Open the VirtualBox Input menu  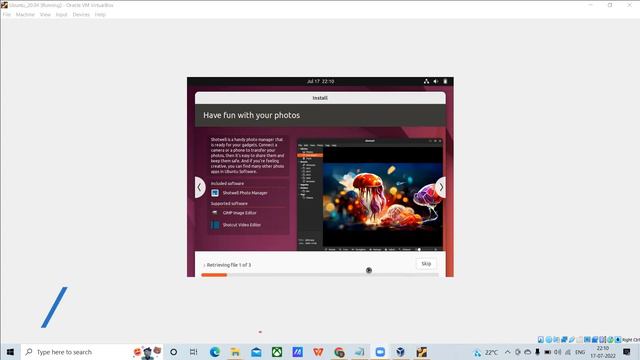[x=62, y=14]
